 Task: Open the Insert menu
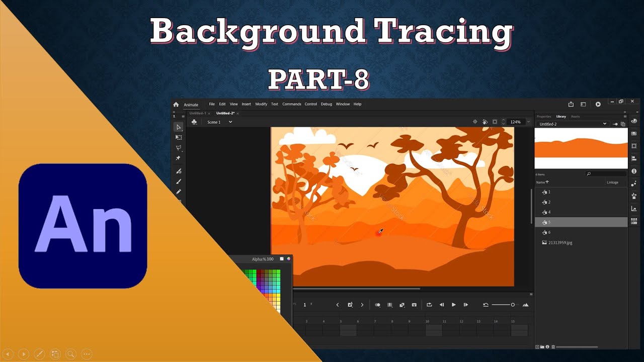[246, 104]
